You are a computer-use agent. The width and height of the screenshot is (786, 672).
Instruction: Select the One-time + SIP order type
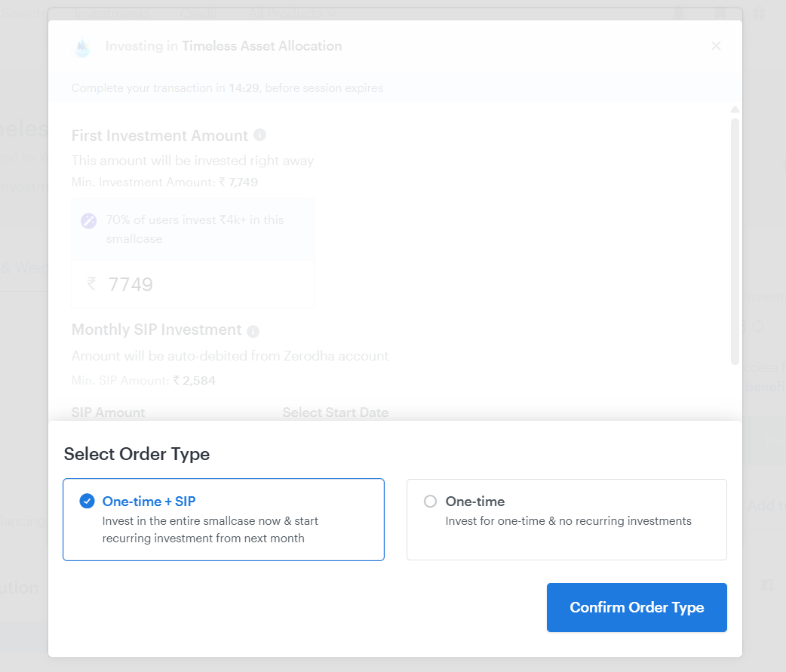click(x=223, y=520)
